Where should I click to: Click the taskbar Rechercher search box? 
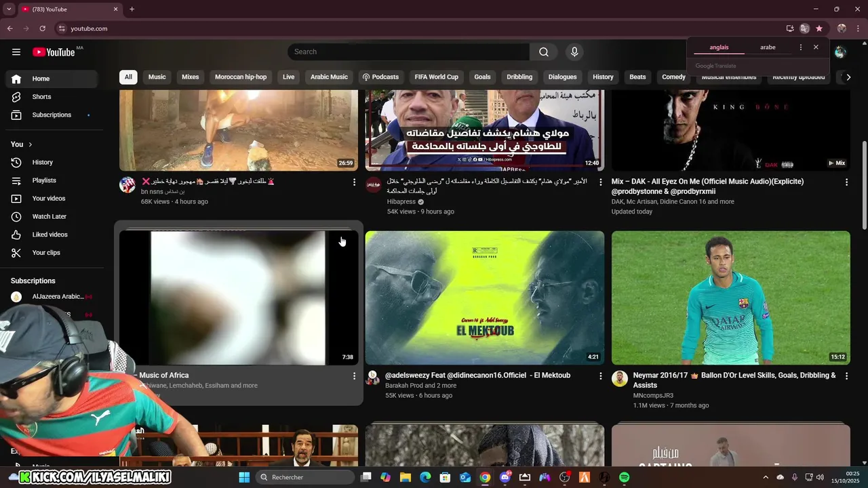tap(305, 477)
